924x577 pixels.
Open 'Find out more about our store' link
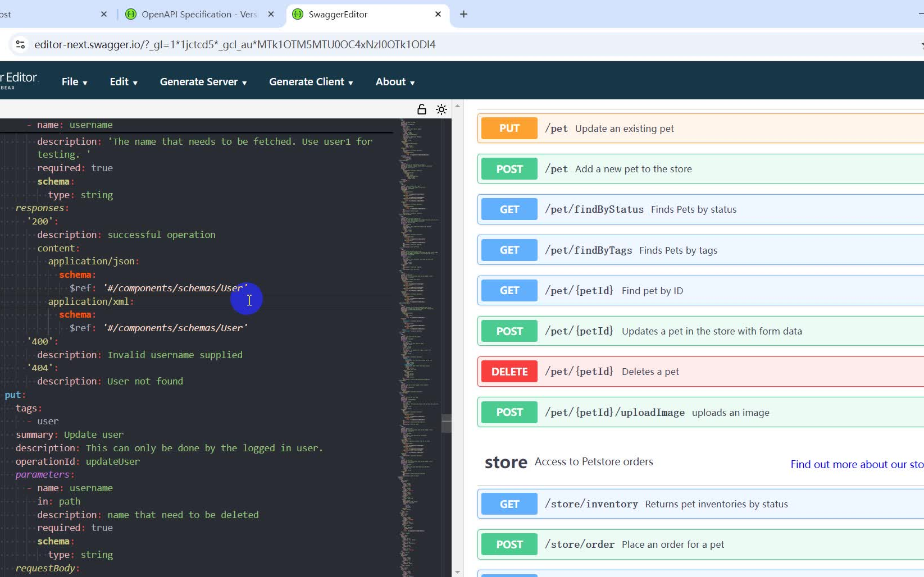pyautogui.click(x=857, y=464)
